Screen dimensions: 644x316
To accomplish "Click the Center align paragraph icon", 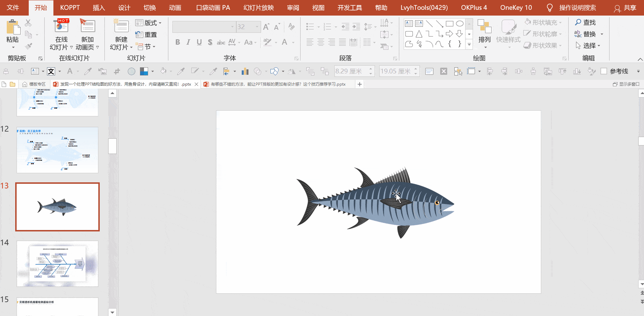I will (x=321, y=42).
